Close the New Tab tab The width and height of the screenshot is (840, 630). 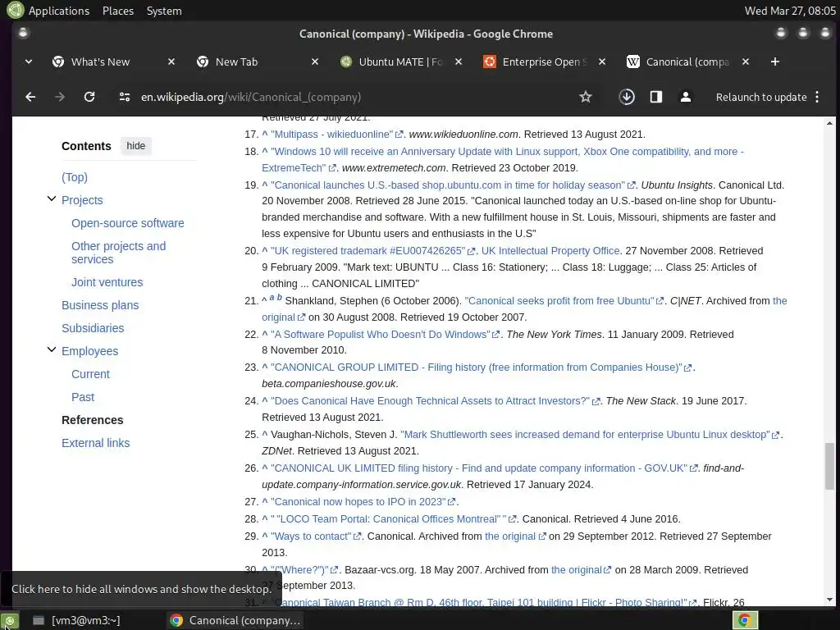[315, 62]
